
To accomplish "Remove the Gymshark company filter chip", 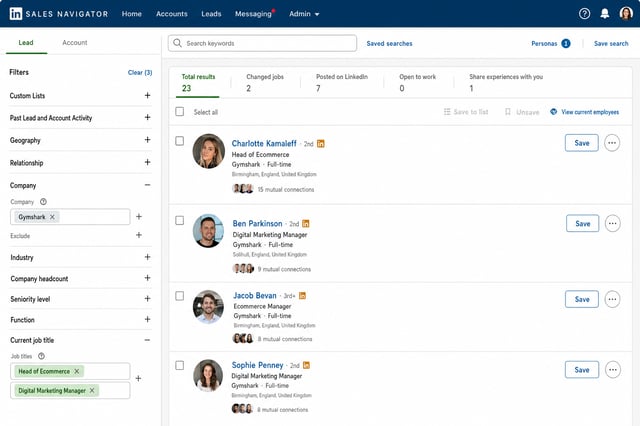I will click(52, 217).
